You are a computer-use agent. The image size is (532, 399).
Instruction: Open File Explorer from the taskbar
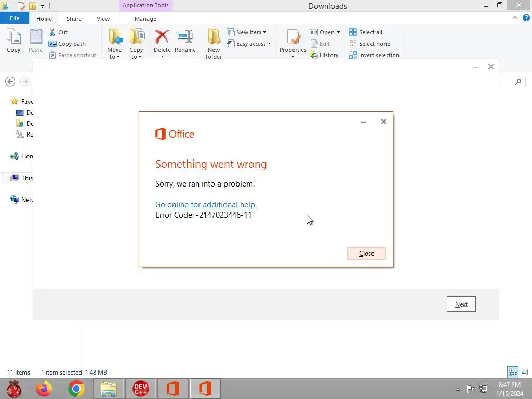(108, 389)
